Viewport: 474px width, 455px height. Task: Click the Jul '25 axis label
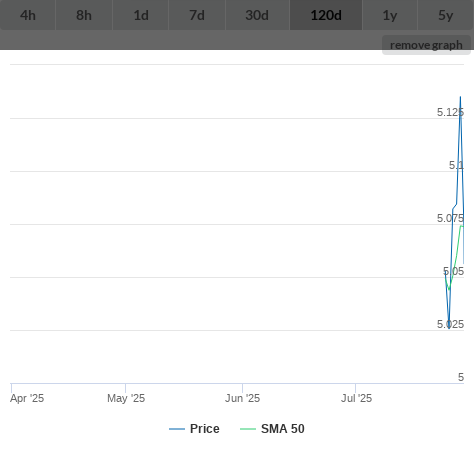click(x=356, y=398)
